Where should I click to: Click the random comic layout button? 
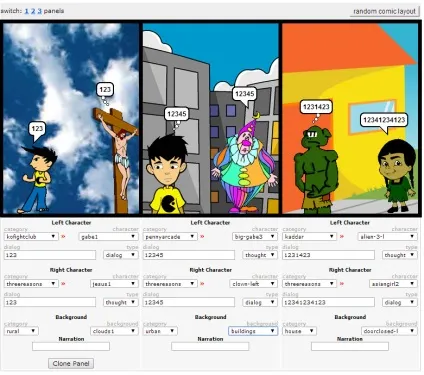pyautogui.click(x=384, y=11)
